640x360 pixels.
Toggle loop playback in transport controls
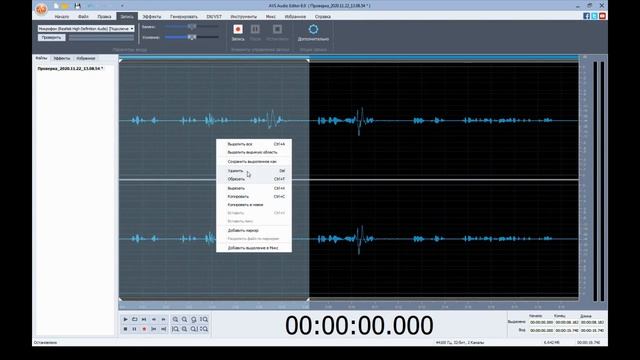coord(135,319)
